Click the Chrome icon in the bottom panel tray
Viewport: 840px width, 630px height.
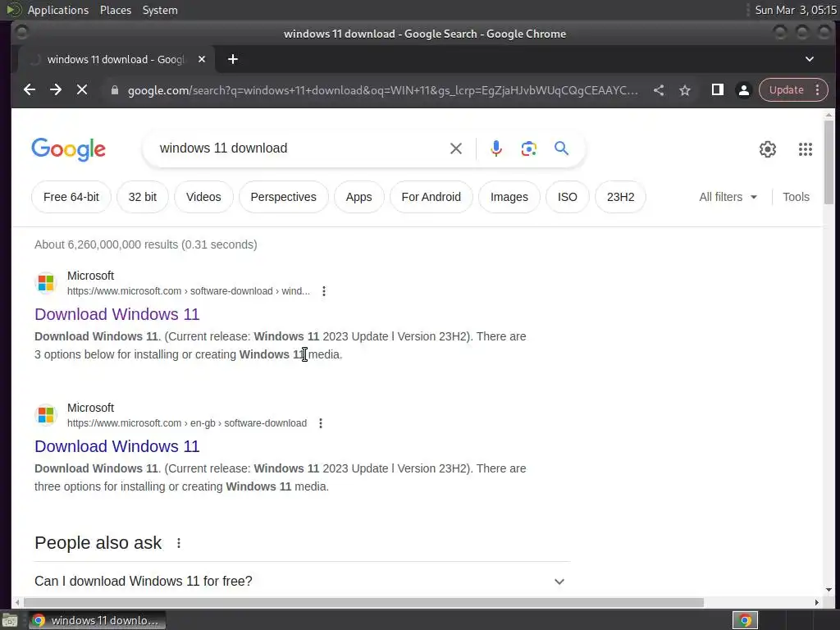pyautogui.click(x=745, y=620)
